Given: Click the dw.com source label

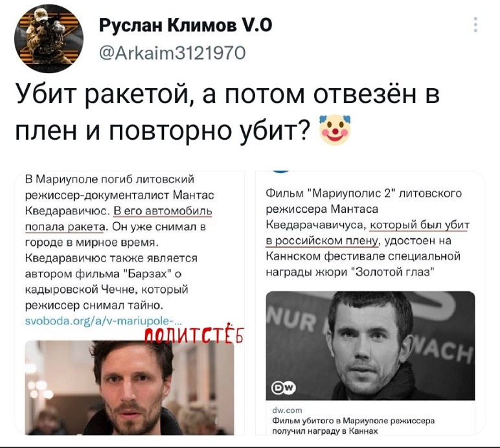Looking at the screenshot, I should pyautogui.click(x=287, y=410).
